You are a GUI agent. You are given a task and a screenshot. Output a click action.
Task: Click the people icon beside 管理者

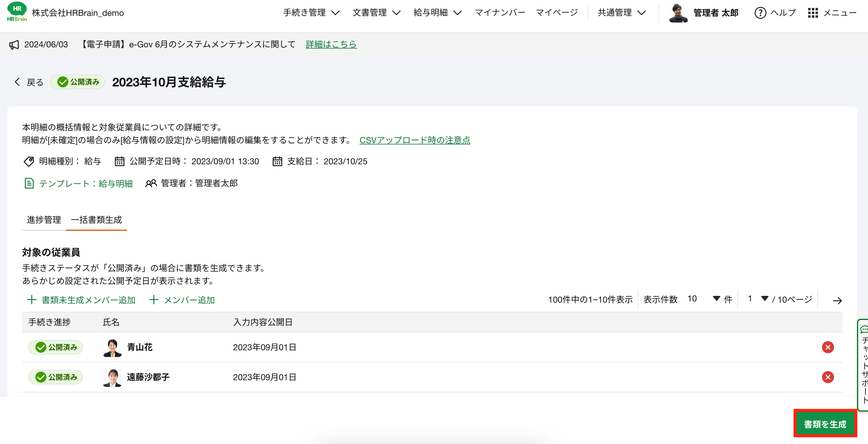pos(151,184)
